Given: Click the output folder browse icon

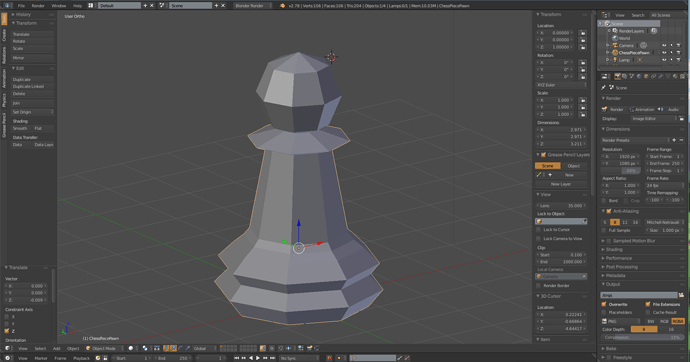Looking at the screenshot, I should pyautogui.click(x=681, y=295).
